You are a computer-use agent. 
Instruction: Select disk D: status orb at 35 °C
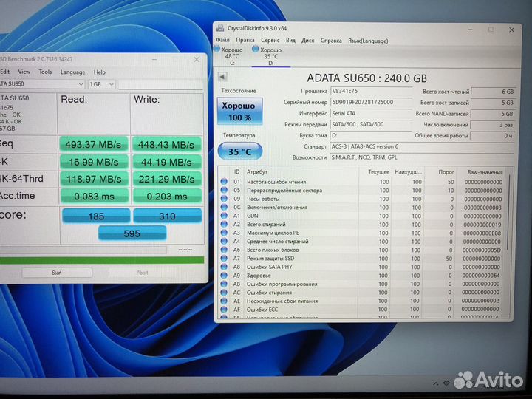coord(256,49)
